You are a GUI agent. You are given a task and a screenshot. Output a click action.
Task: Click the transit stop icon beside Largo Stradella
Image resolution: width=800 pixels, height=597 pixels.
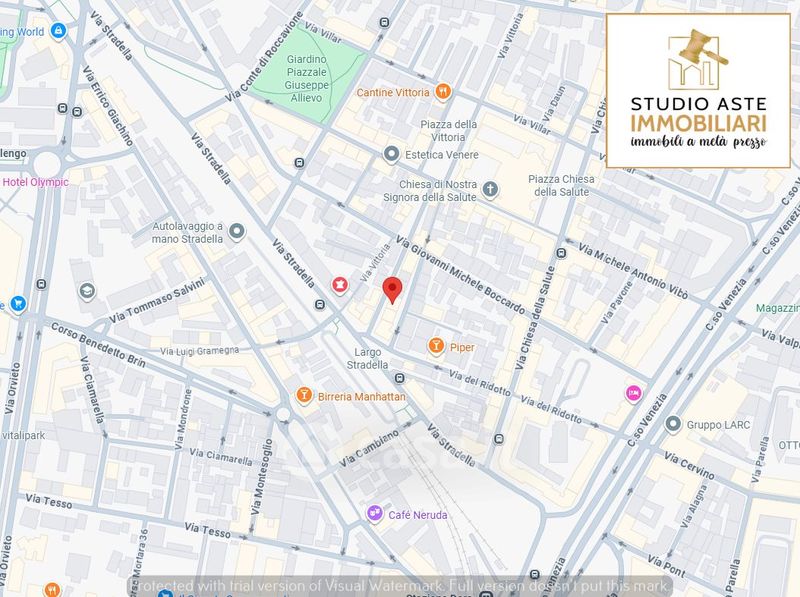400,378
